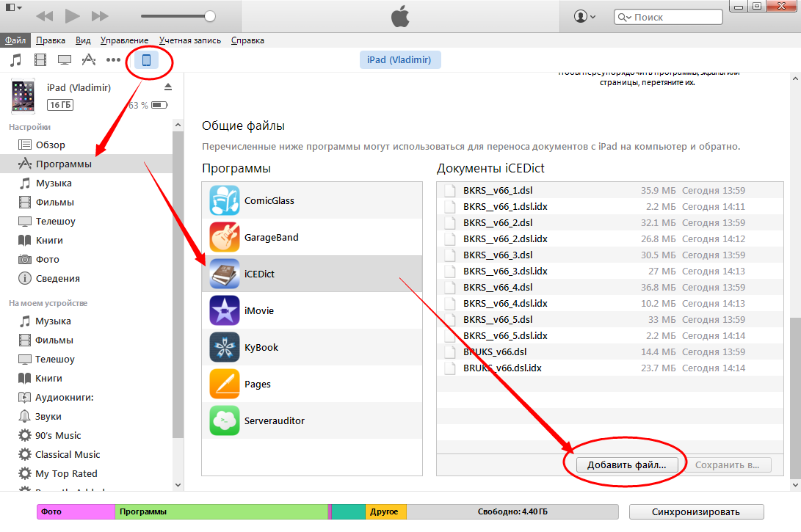This screenshot has height=532, width=801.
Task: Select file BRUKS_v66.dsl.idx
Action: click(x=610, y=368)
